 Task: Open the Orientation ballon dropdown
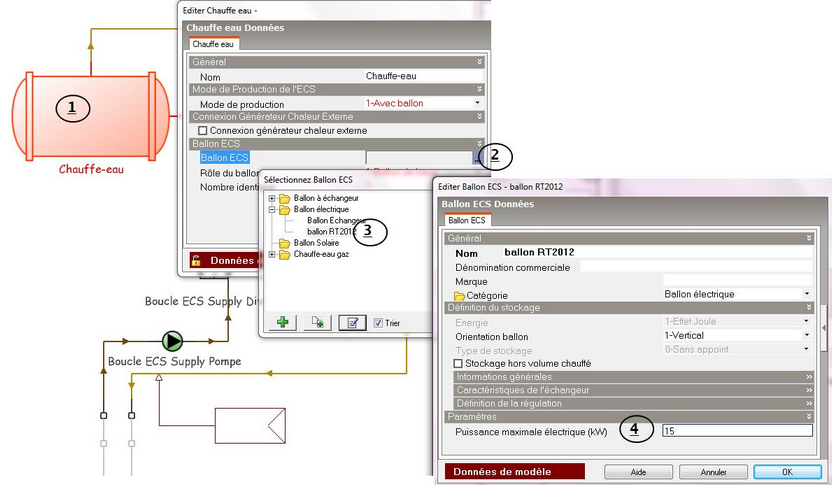806,336
